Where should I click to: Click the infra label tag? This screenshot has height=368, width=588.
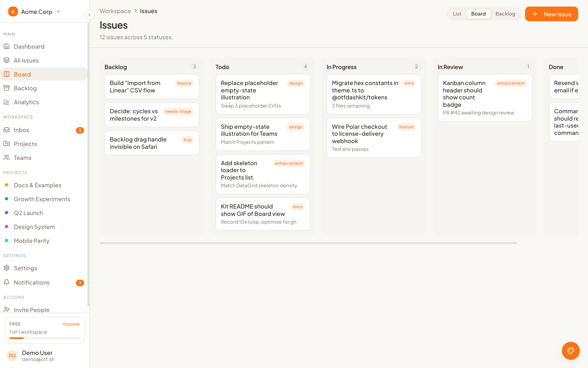(409, 83)
